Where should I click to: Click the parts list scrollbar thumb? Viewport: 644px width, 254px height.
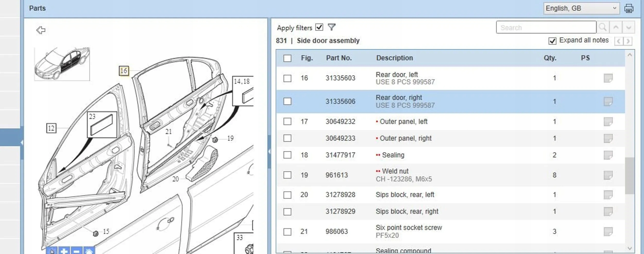630,175
